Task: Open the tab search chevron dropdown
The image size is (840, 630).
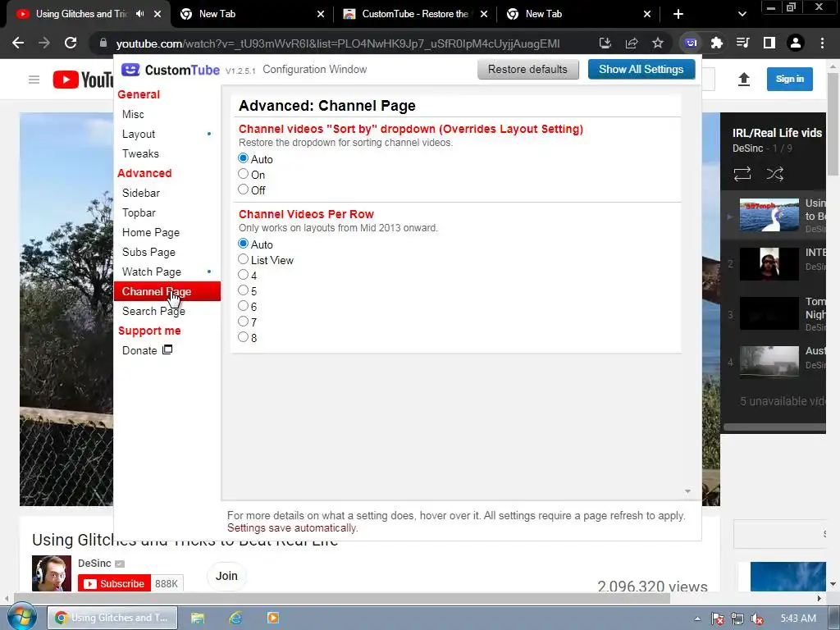Action: (742, 14)
